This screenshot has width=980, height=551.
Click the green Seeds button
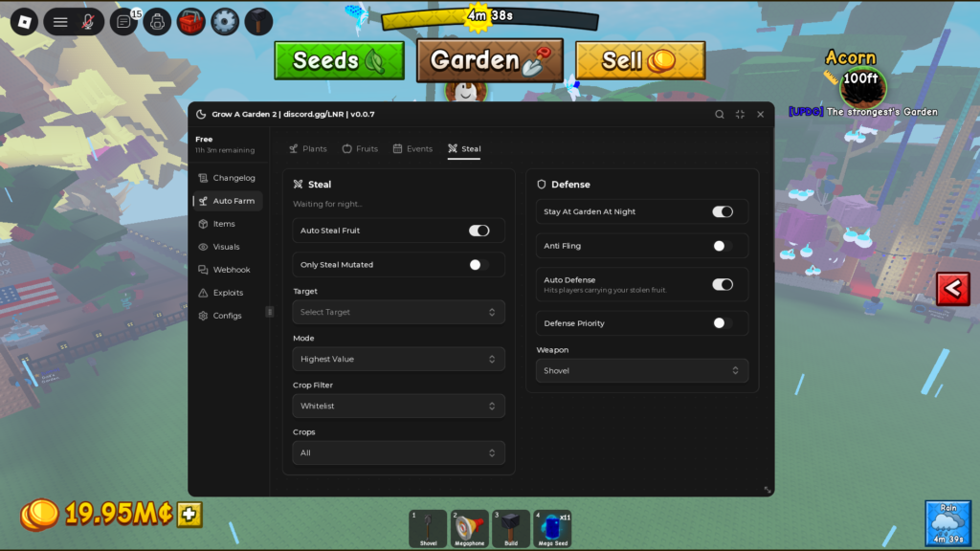coord(340,60)
